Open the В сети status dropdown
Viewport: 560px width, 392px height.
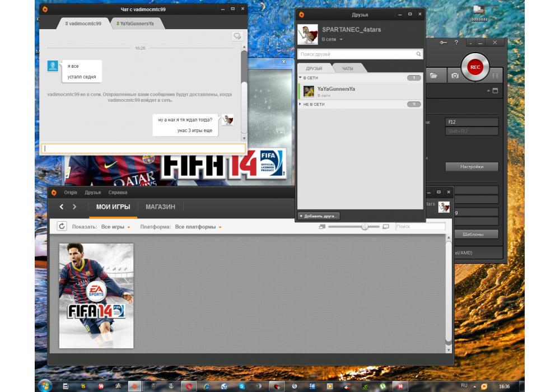pos(332,40)
